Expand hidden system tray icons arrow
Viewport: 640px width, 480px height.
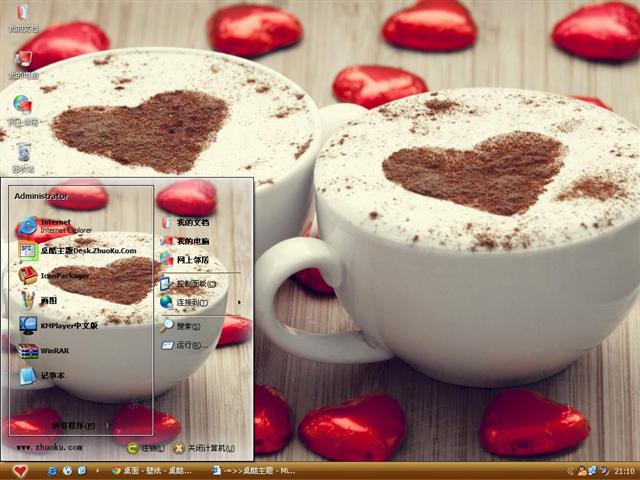[570, 471]
